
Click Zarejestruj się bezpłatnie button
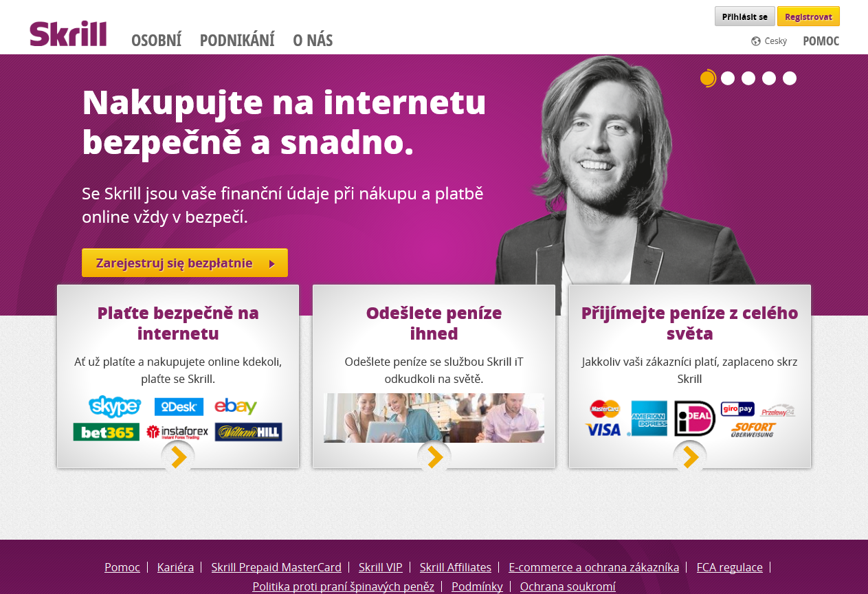185,263
